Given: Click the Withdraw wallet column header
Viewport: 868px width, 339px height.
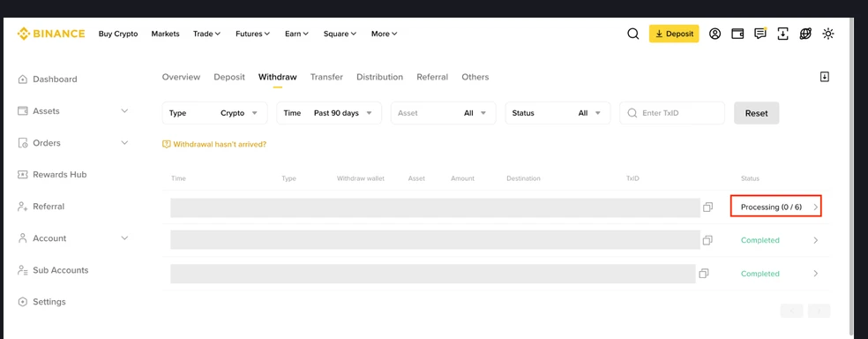Looking at the screenshot, I should tap(361, 178).
